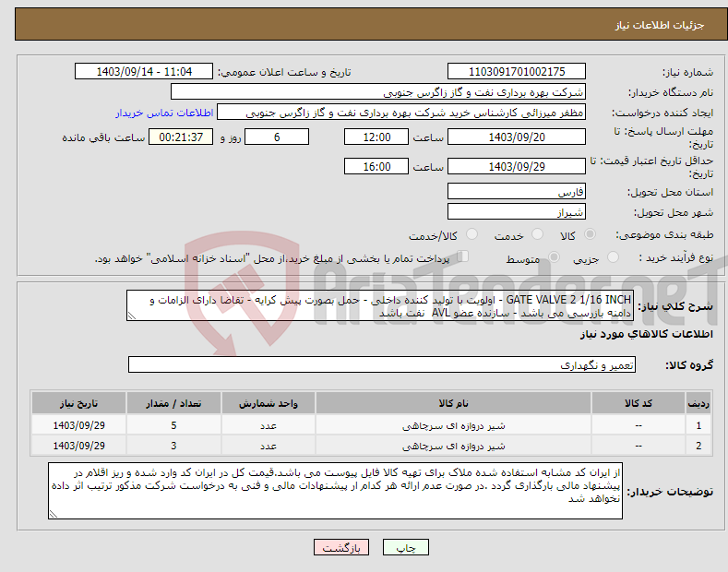Click the delivery province field فارس

pyautogui.click(x=517, y=192)
